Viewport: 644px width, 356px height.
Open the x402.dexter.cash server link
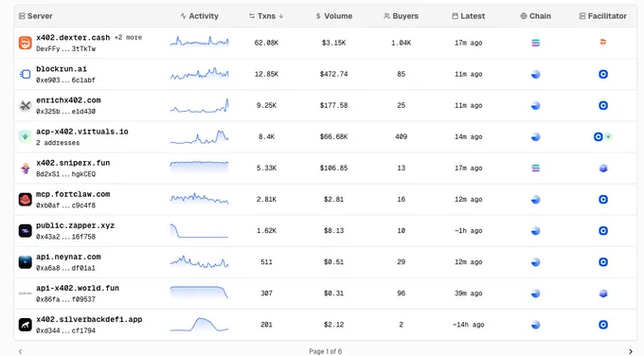coord(73,38)
